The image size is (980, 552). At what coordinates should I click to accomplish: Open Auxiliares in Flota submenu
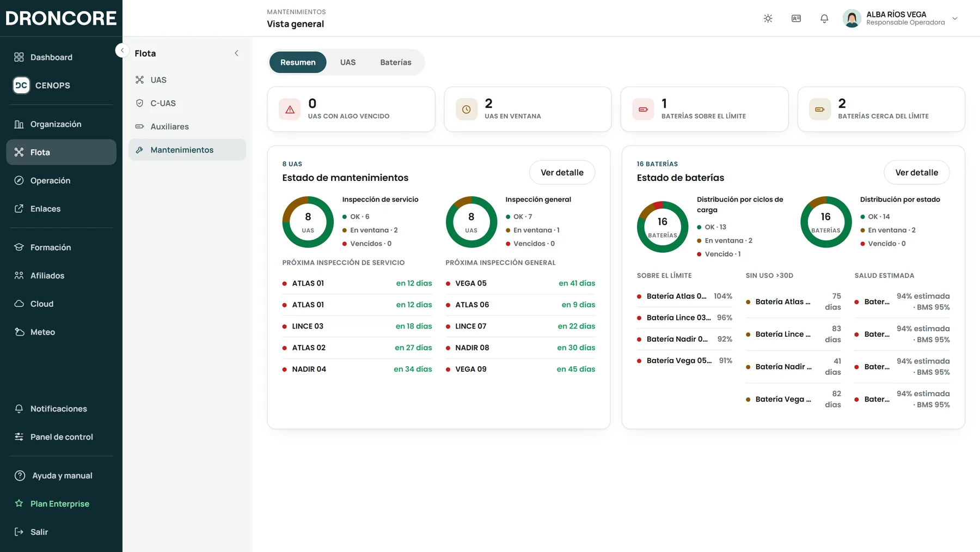pyautogui.click(x=187, y=126)
